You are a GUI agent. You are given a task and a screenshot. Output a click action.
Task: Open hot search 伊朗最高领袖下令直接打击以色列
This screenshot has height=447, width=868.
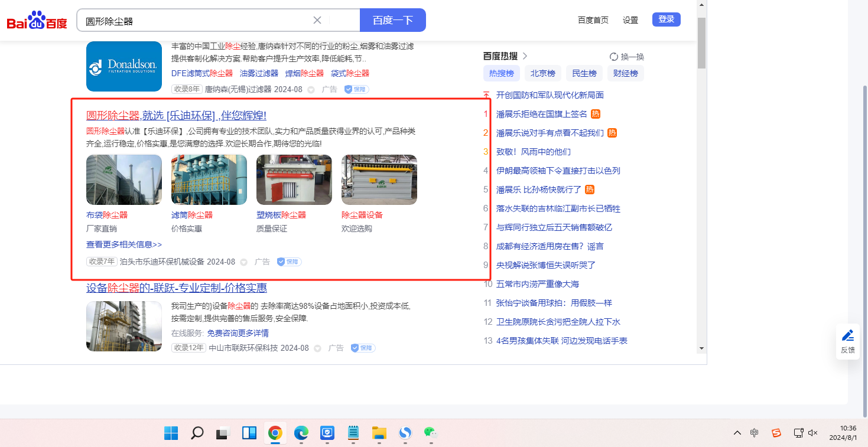(558, 171)
